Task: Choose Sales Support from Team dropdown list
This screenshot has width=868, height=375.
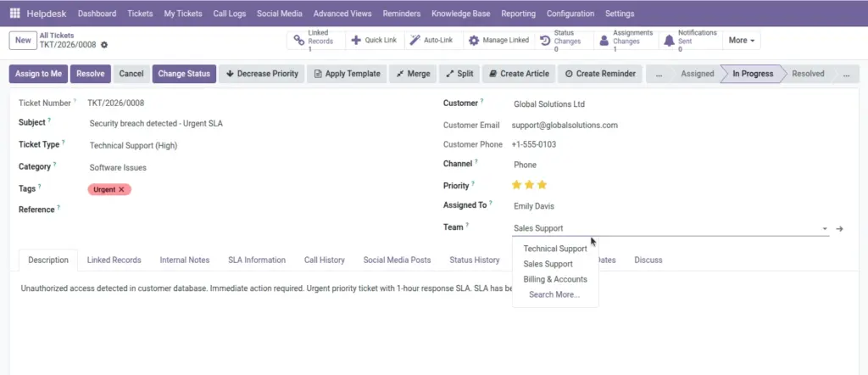Action: click(555, 264)
